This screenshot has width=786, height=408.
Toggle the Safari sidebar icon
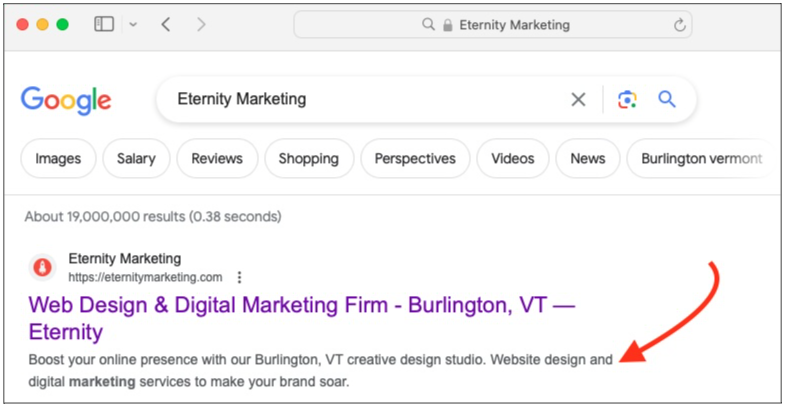(104, 24)
